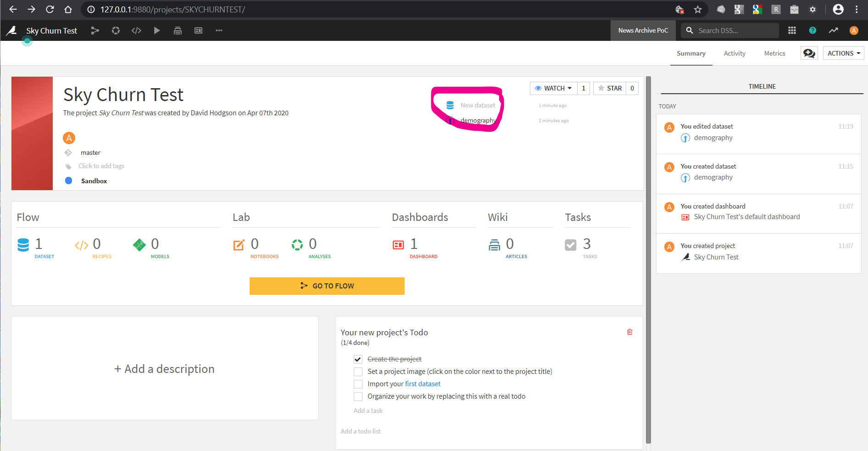The height and width of the screenshot is (451, 868).
Task: Open the Dashboards icon in navbar
Action: click(x=198, y=30)
